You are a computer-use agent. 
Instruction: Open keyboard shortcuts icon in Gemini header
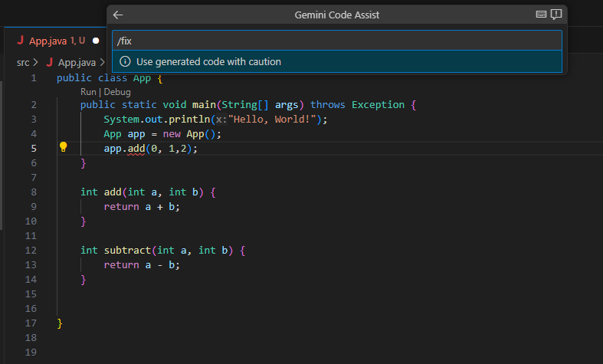coord(541,15)
